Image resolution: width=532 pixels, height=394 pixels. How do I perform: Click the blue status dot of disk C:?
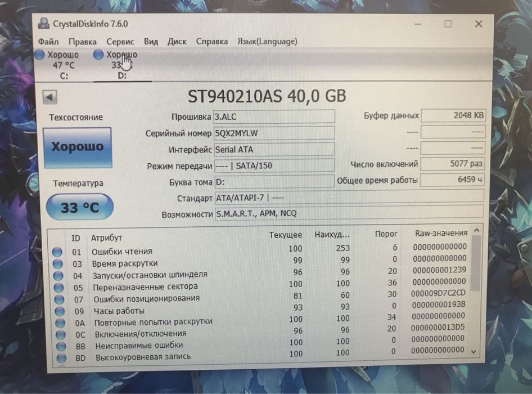click(x=40, y=55)
